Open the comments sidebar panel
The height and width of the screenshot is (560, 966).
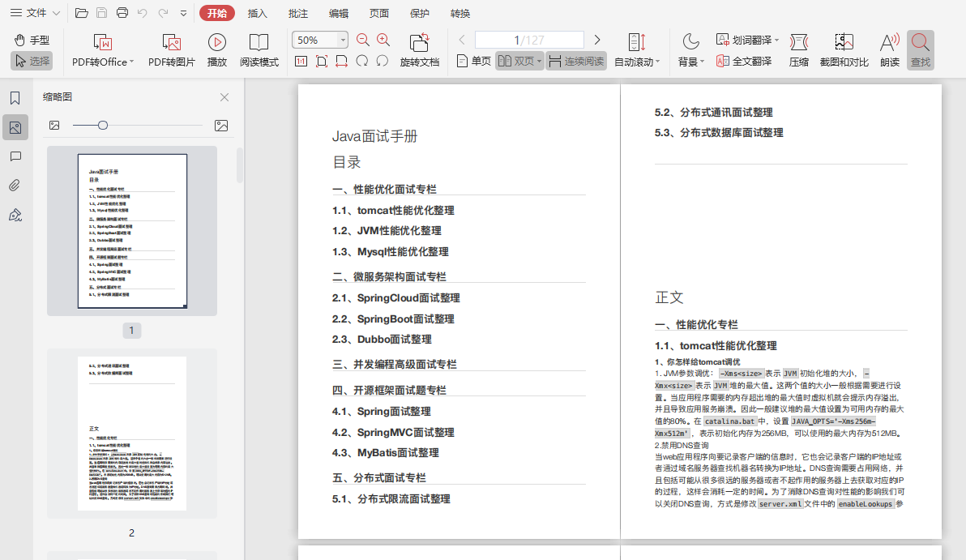(15, 156)
